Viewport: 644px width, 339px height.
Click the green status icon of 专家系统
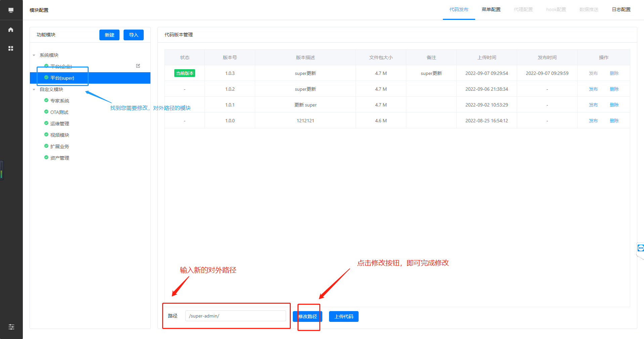(x=46, y=100)
